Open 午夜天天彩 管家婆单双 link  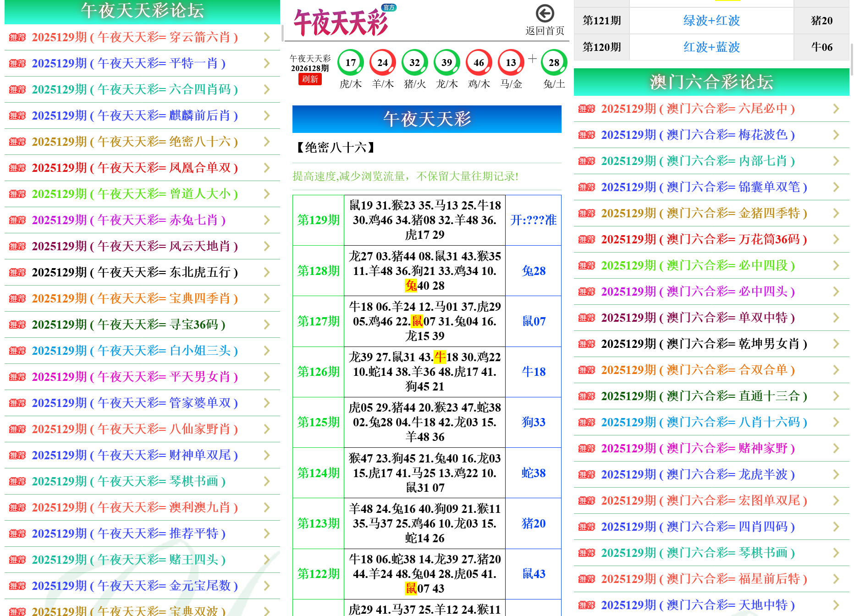pyautogui.click(x=135, y=403)
